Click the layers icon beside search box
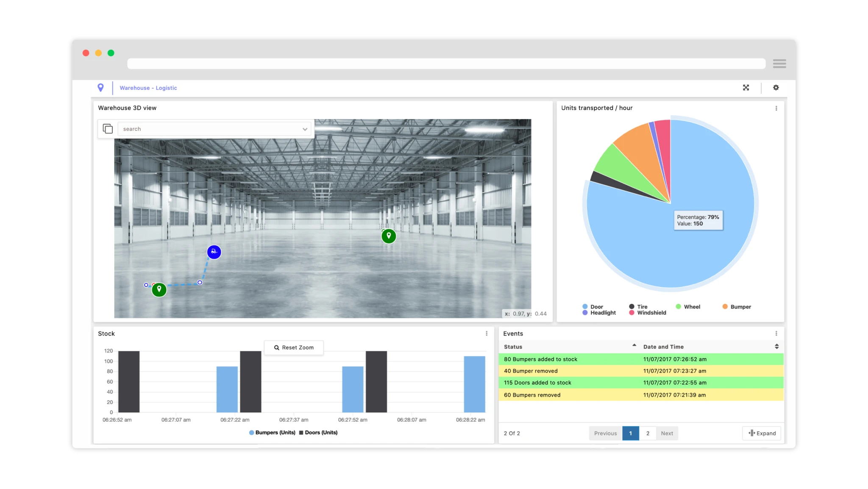The width and height of the screenshot is (868, 489). pos(108,129)
